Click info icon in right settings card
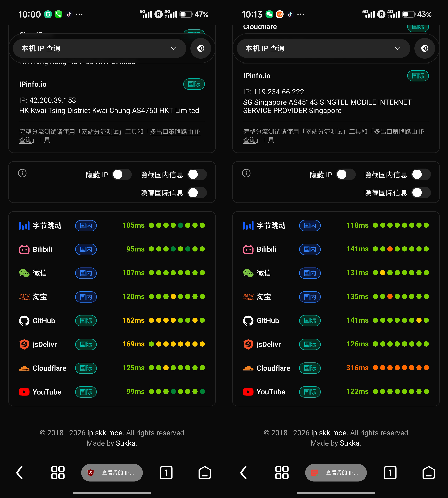This screenshot has height=498, width=448. coord(246,173)
